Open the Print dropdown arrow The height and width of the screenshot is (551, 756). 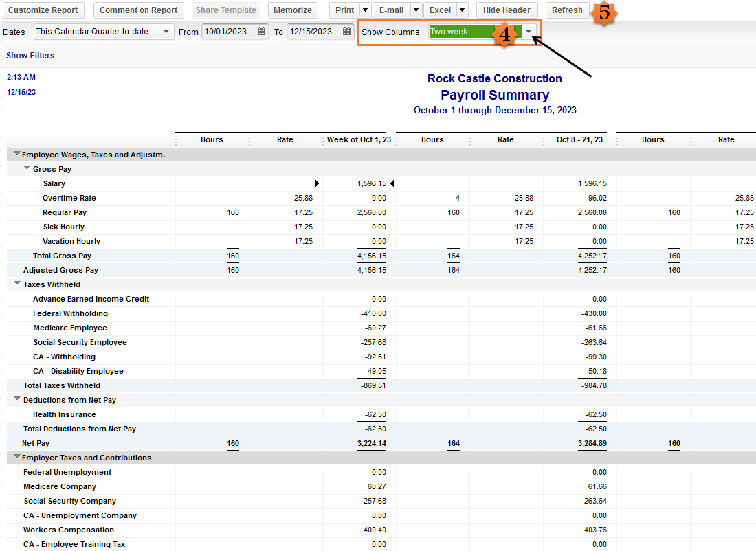(366, 10)
